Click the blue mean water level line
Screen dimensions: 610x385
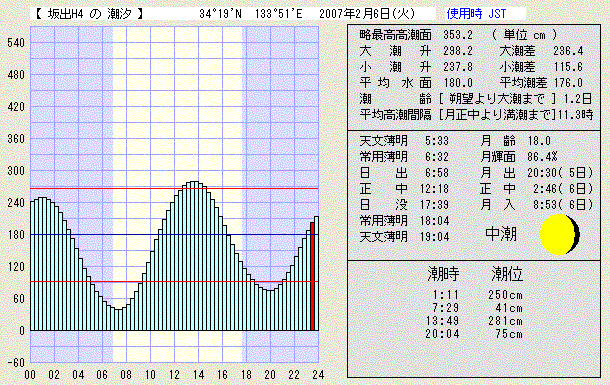coord(174,234)
